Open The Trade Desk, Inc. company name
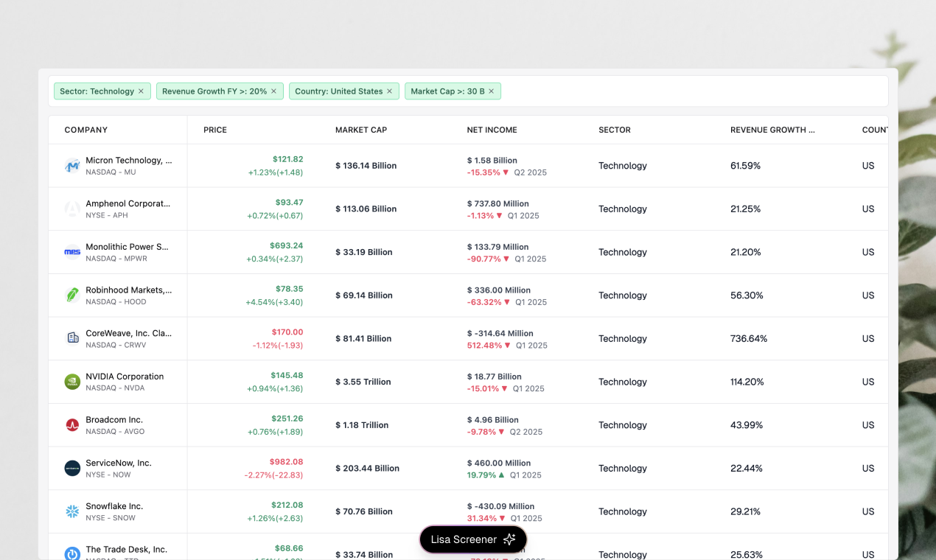The image size is (936, 560). (127, 550)
